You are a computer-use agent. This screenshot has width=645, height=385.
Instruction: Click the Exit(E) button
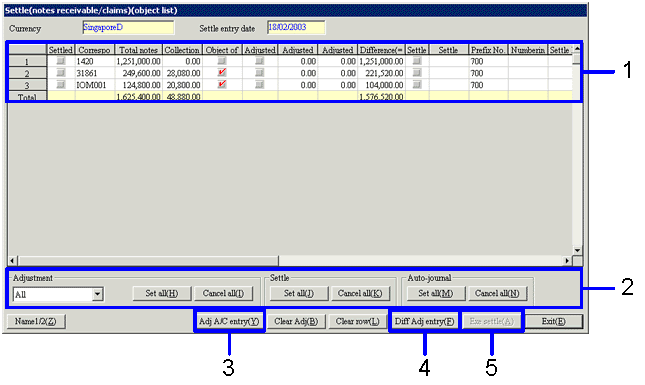(554, 322)
